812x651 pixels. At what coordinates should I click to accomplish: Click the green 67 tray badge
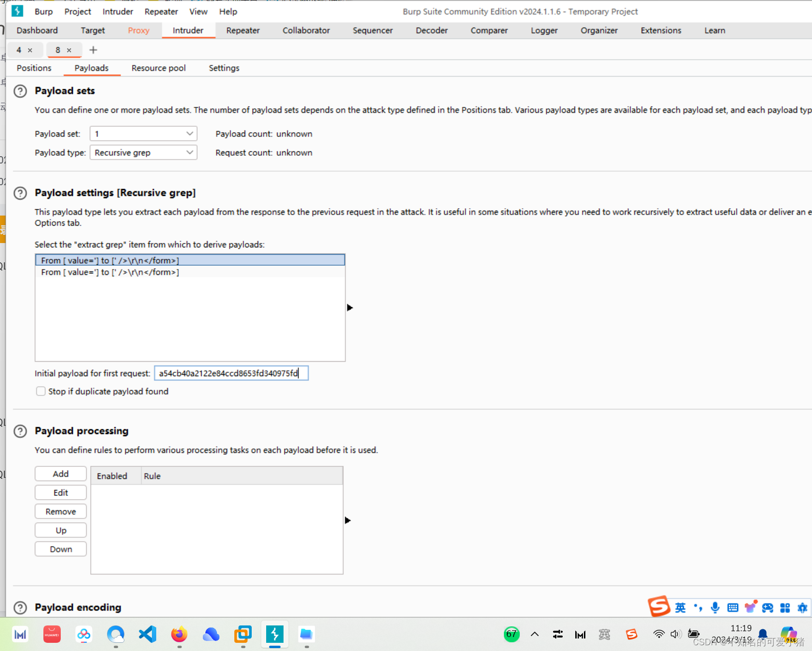pos(512,634)
